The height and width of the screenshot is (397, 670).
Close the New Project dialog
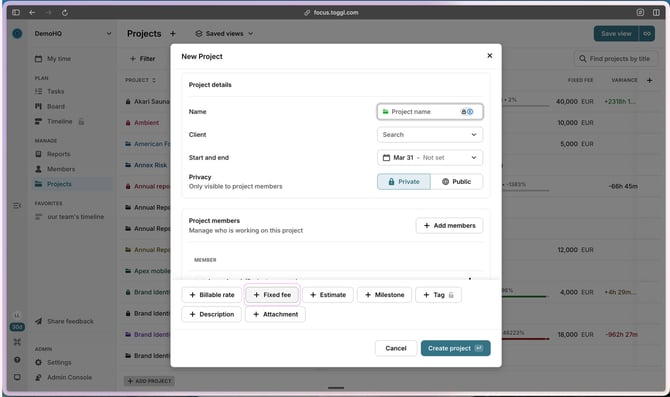490,56
